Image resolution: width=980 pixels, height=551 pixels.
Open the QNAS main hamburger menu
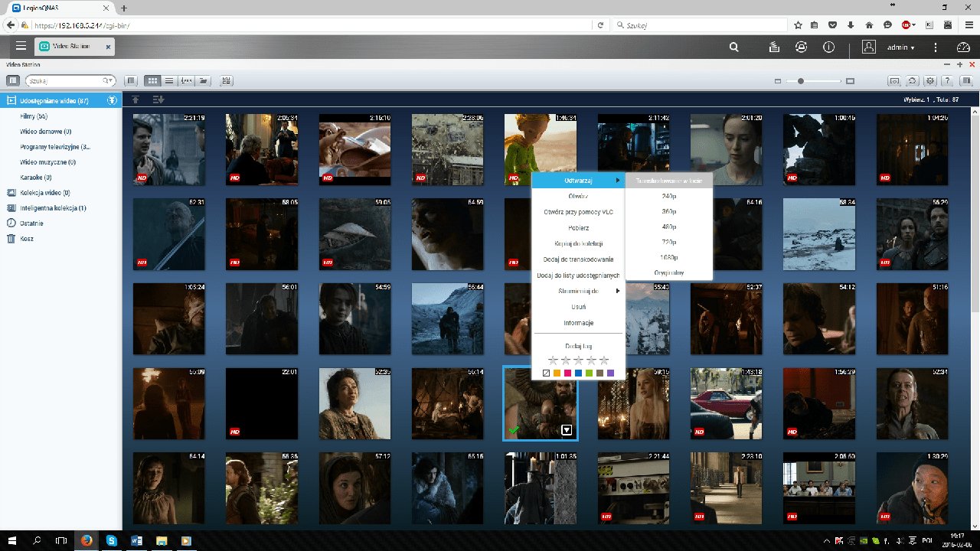21,47
